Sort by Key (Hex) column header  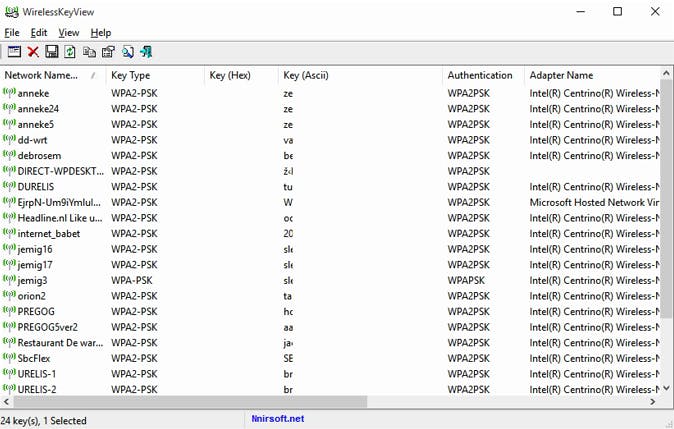pyautogui.click(x=241, y=75)
